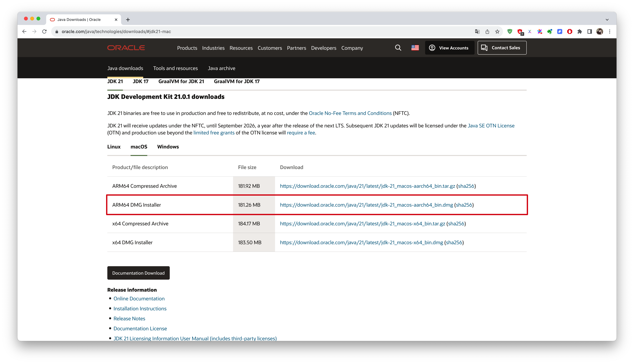This screenshot has height=364, width=634.
Task: Open Oracle No-Fee Terms and Conditions link
Action: (350, 113)
